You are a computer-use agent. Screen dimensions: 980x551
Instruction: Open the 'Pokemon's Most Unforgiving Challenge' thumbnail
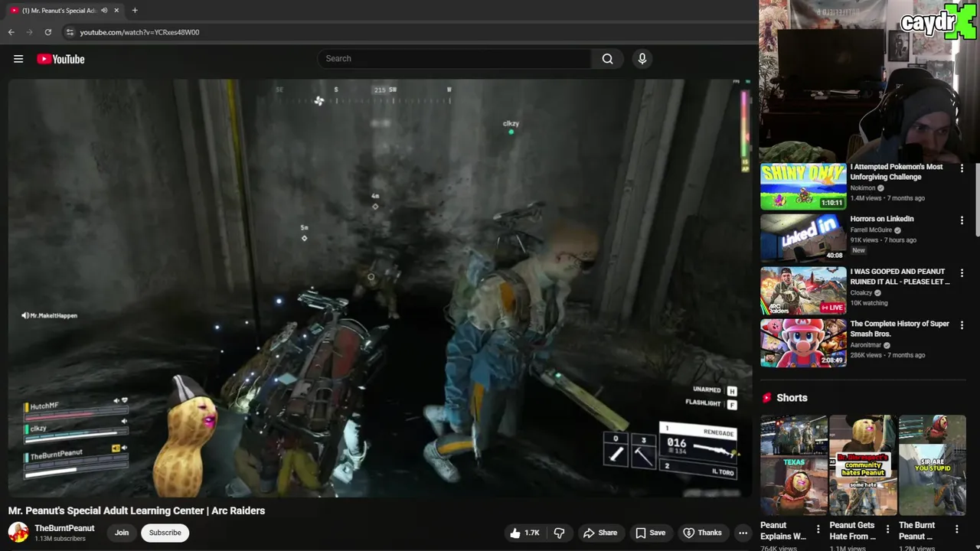tap(803, 186)
